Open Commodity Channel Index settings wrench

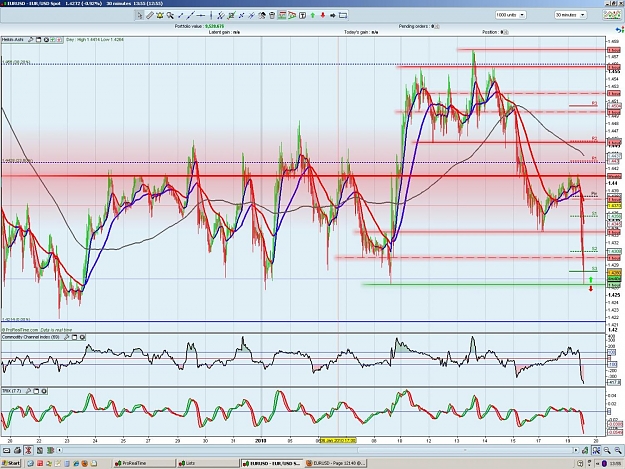(67, 338)
